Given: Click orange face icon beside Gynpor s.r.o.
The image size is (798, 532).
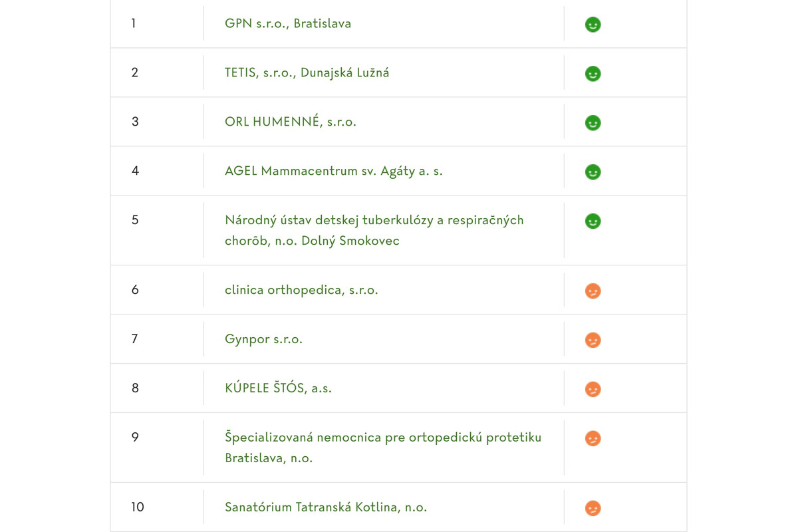Looking at the screenshot, I should (593, 340).
